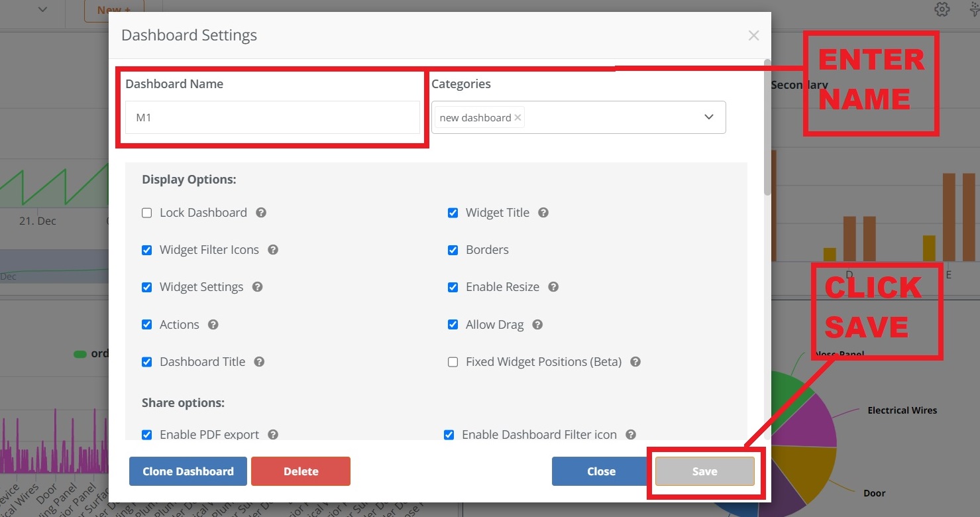This screenshot has width=980, height=517.
Task: View help for the Enable Resize setting
Action: (553, 287)
